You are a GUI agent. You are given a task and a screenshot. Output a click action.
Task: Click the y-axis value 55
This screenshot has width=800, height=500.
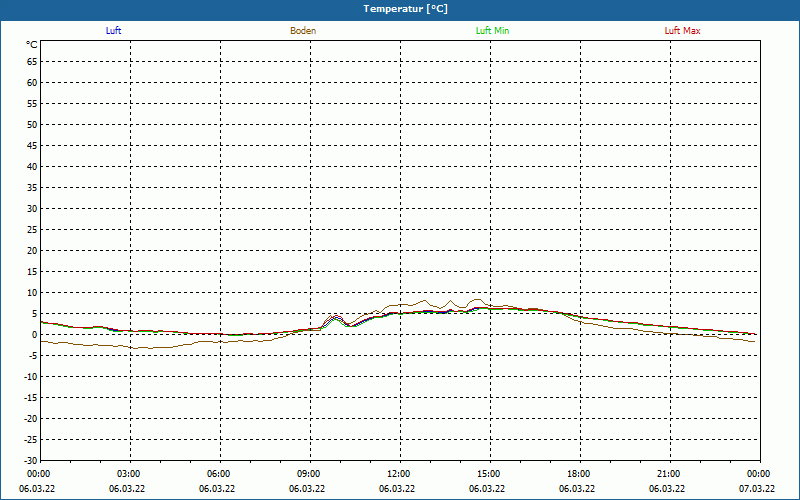tap(32, 104)
